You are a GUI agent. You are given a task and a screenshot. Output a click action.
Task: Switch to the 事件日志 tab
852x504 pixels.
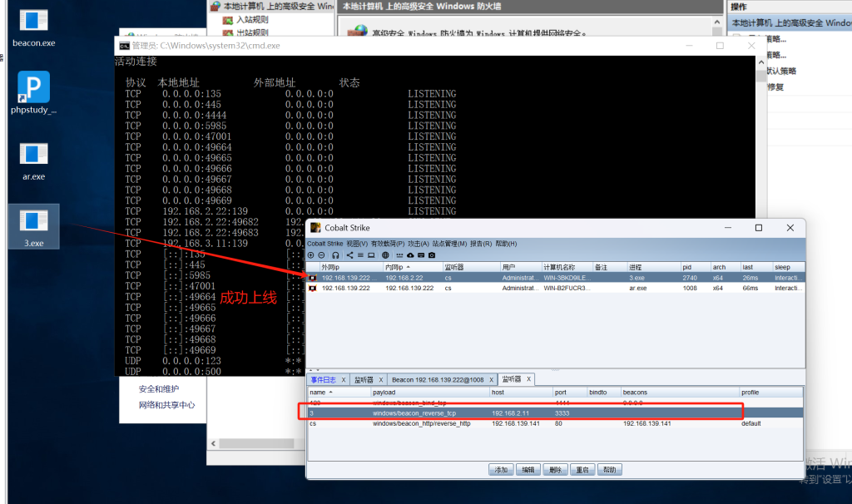coord(324,379)
